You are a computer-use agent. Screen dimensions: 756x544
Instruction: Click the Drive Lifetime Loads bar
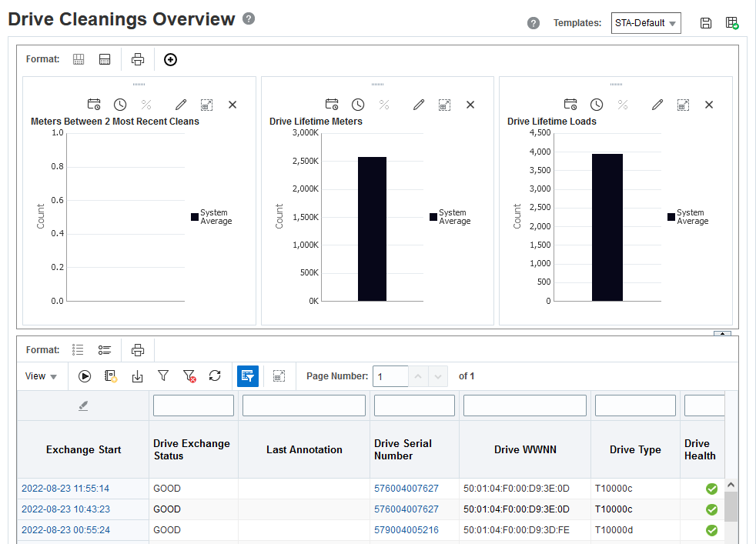(607, 228)
